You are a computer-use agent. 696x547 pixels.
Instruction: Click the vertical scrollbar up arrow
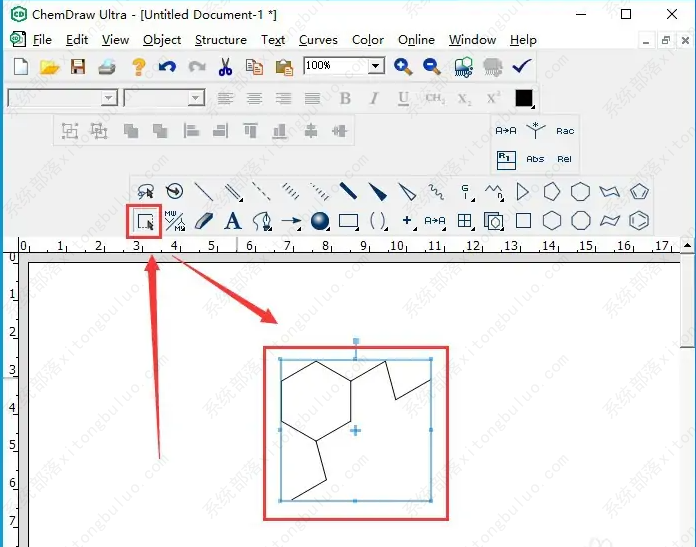(x=687, y=245)
